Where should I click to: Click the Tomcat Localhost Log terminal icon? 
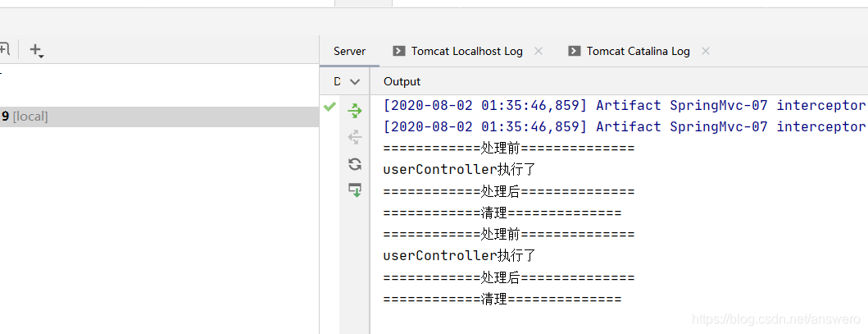(398, 52)
